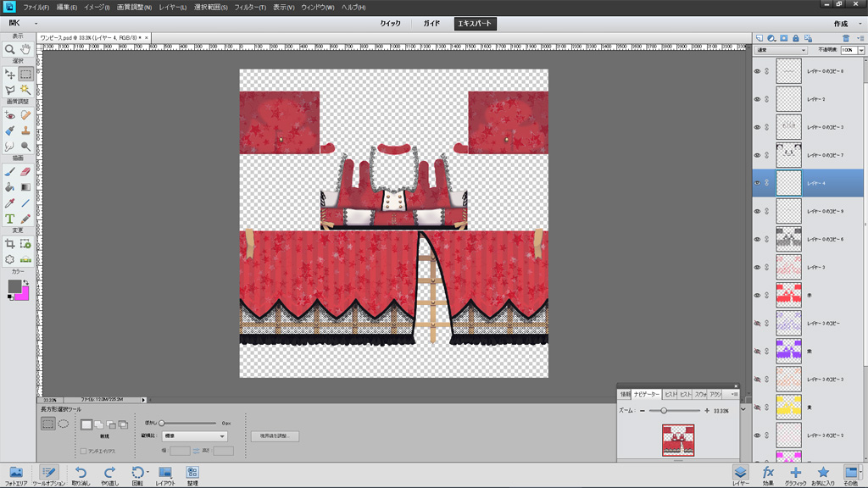Select the Eraser tool
The width and height of the screenshot is (868, 488).
coord(25,171)
